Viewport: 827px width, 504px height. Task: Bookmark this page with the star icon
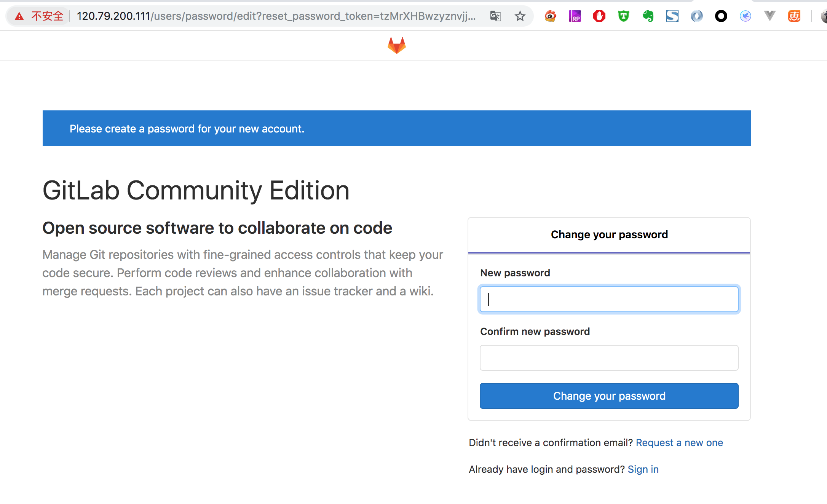(520, 16)
